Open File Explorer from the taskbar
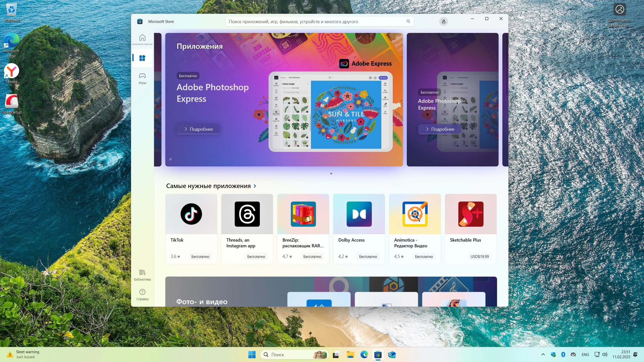Screen dimensions: 644x362 [x=350, y=355]
